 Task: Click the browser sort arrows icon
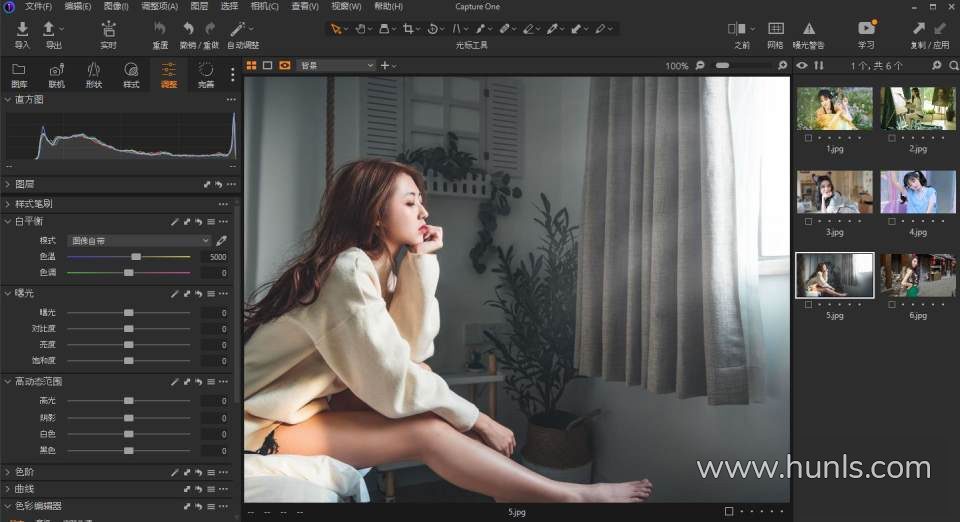pos(819,65)
